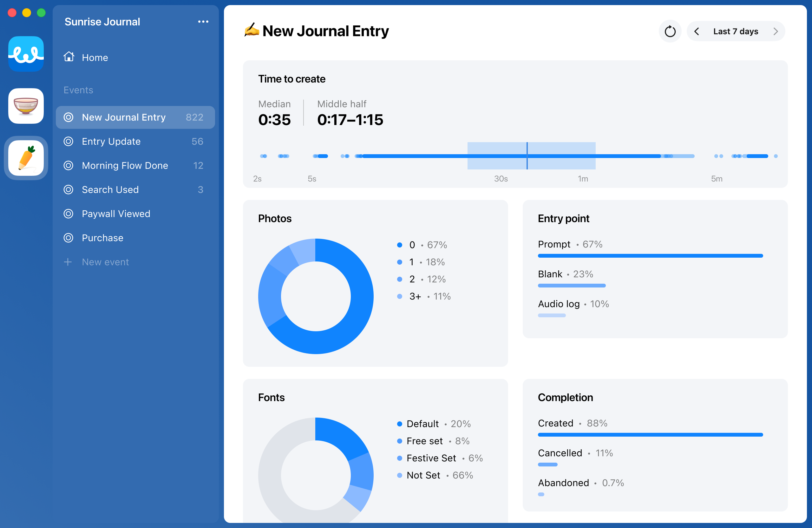Click the Created 88% progress bar
Screen dimensions: 812x528
[x=650, y=434]
